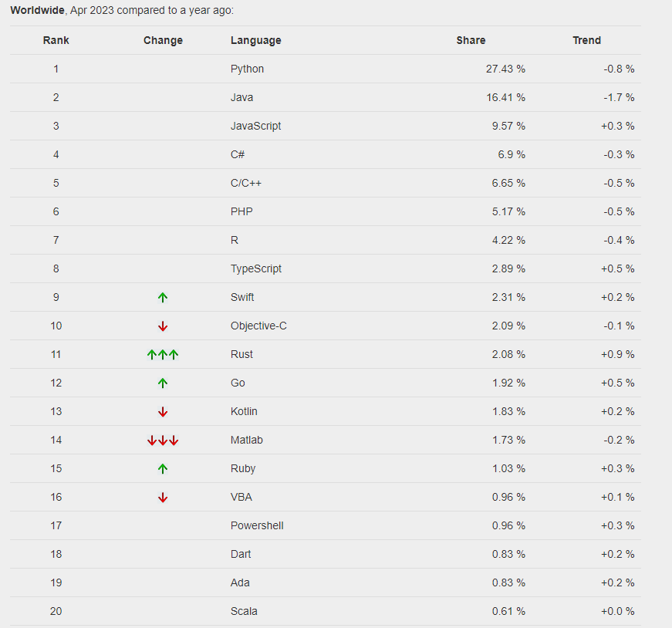Click the red down arrow beside Kotlin

click(x=163, y=412)
